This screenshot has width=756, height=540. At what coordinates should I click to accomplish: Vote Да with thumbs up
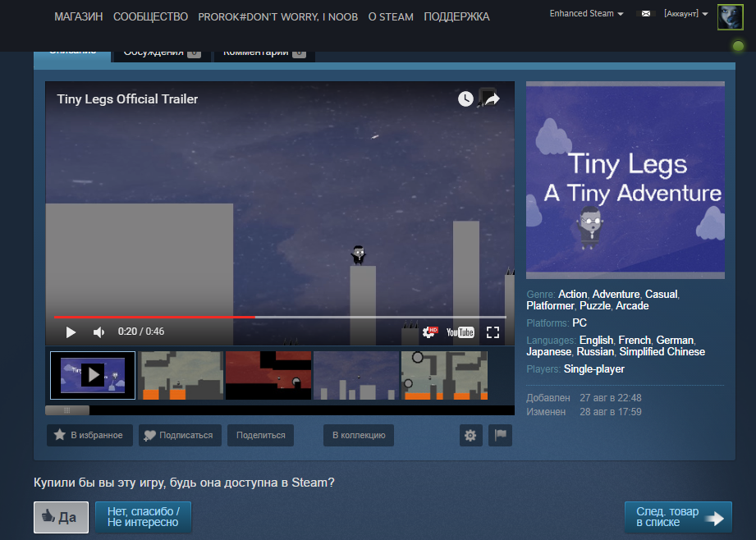(x=62, y=517)
